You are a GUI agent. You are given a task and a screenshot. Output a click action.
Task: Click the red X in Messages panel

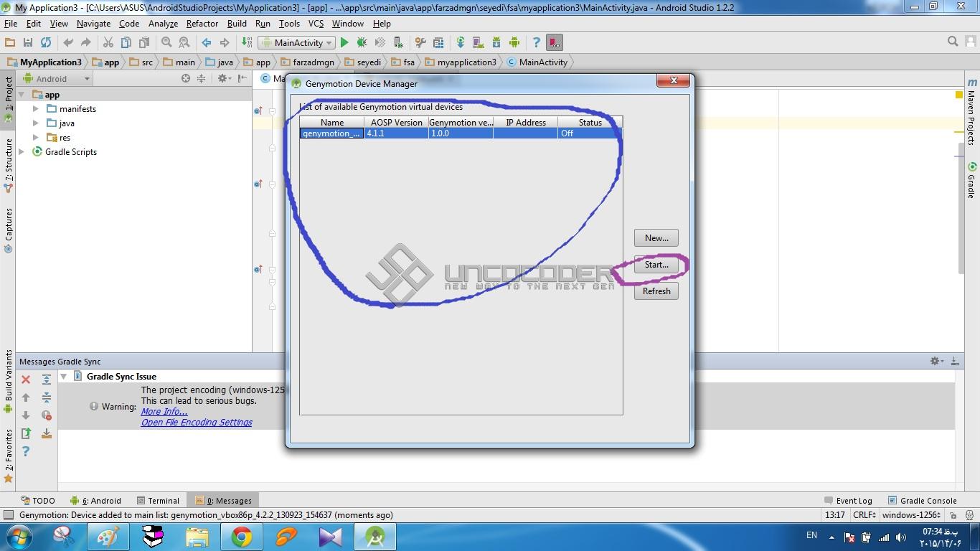pyautogui.click(x=26, y=380)
